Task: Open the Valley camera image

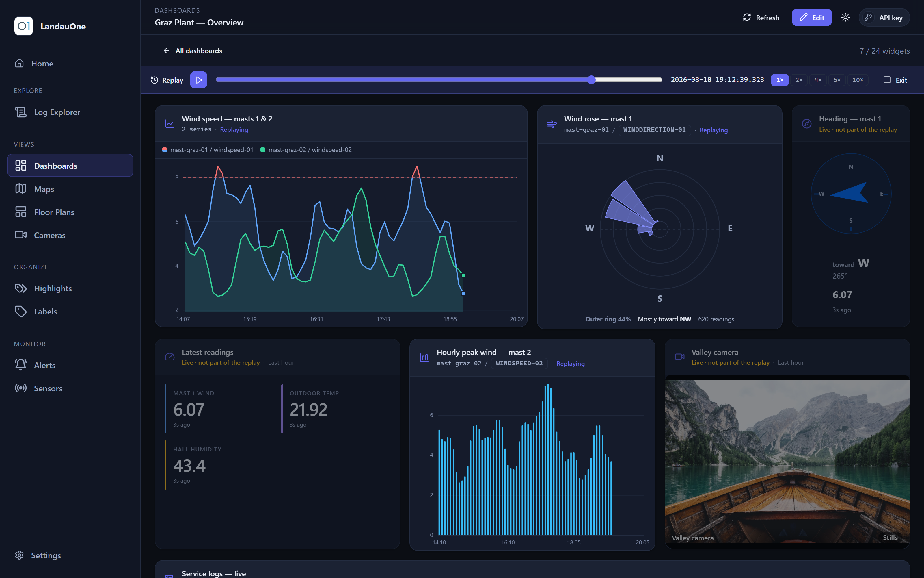Action: tap(787, 461)
